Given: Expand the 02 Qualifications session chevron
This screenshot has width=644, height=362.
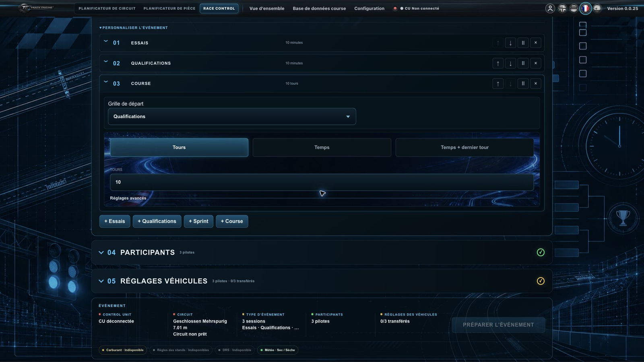Looking at the screenshot, I should [106, 62].
